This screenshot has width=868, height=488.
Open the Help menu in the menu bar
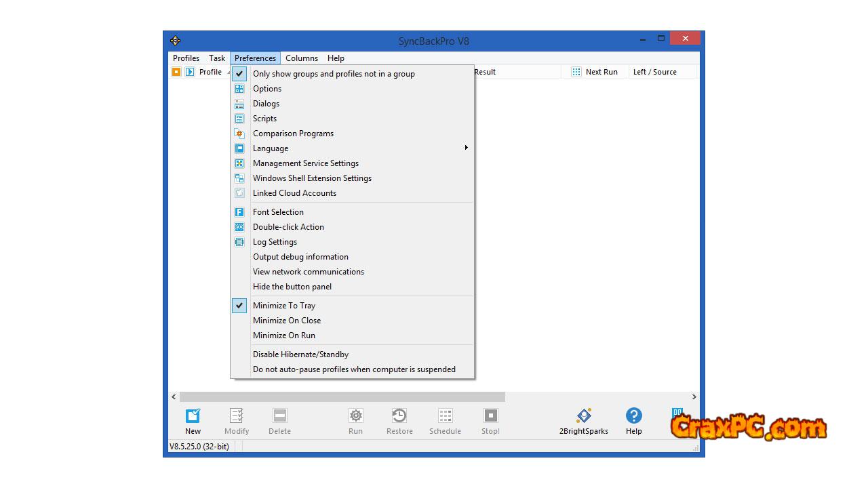pyautogui.click(x=336, y=58)
